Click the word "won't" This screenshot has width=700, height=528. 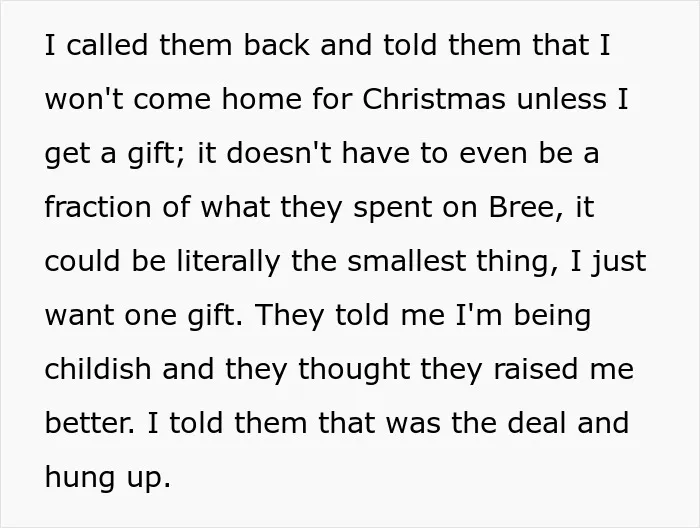[x=84, y=99]
